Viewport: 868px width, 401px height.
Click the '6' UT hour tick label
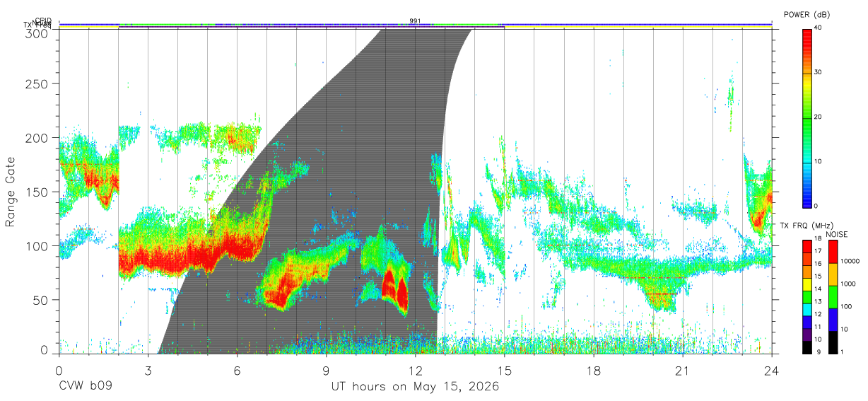click(x=237, y=371)
